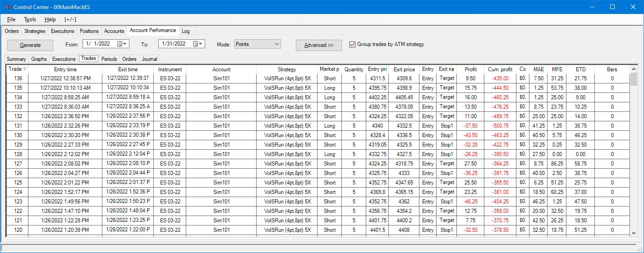Select trade number 136 cell
The image size is (644, 253).
18,78
